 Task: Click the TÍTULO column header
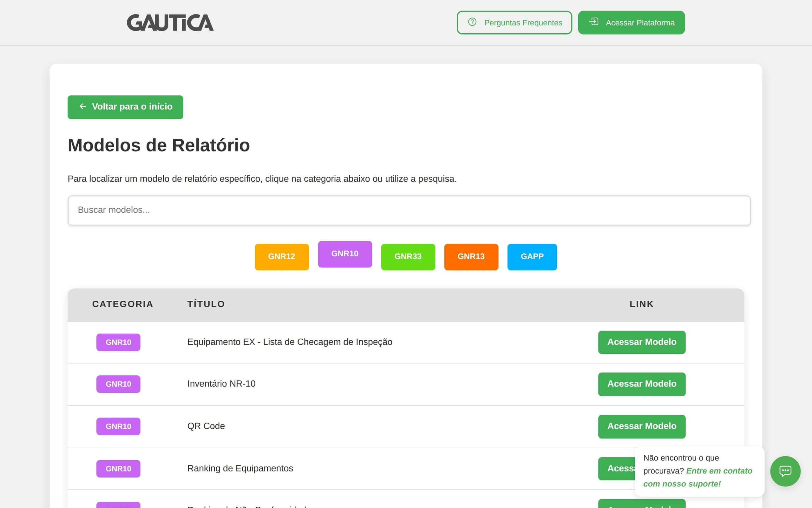pos(206,304)
